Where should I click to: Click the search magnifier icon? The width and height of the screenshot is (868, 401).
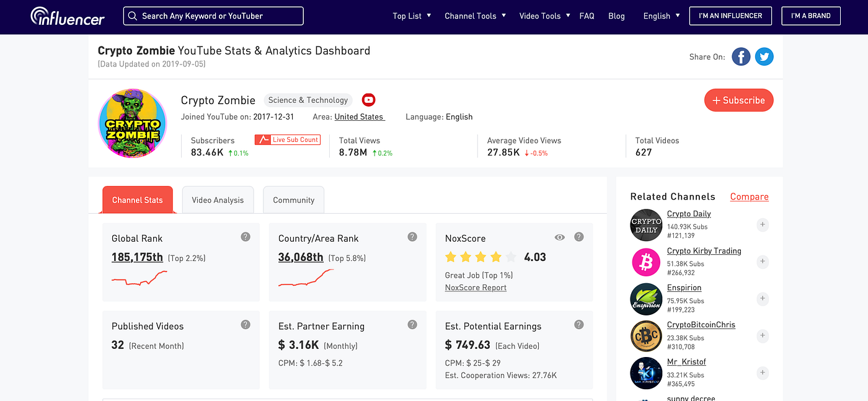point(132,16)
